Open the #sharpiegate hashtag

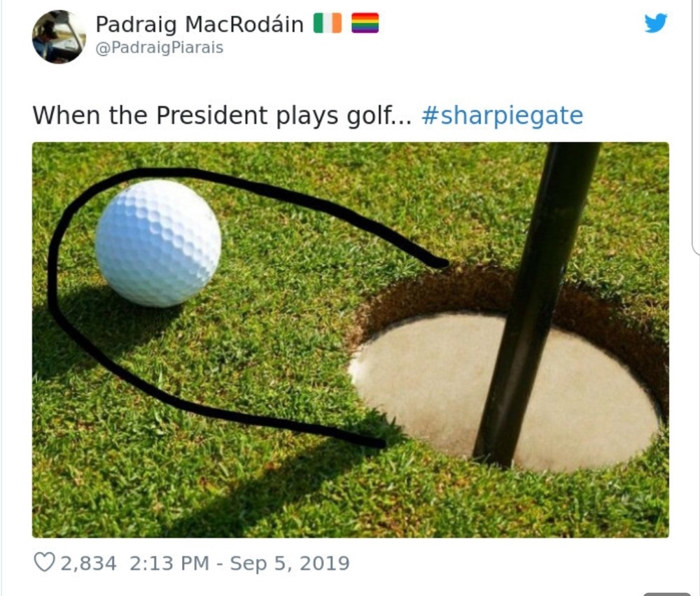coord(502,115)
